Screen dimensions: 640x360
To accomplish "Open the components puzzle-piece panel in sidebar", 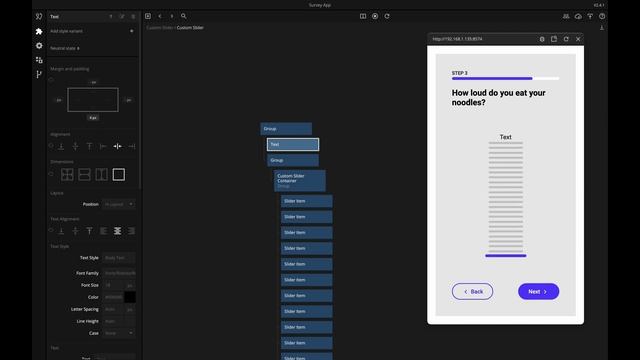I will tap(39, 31).
